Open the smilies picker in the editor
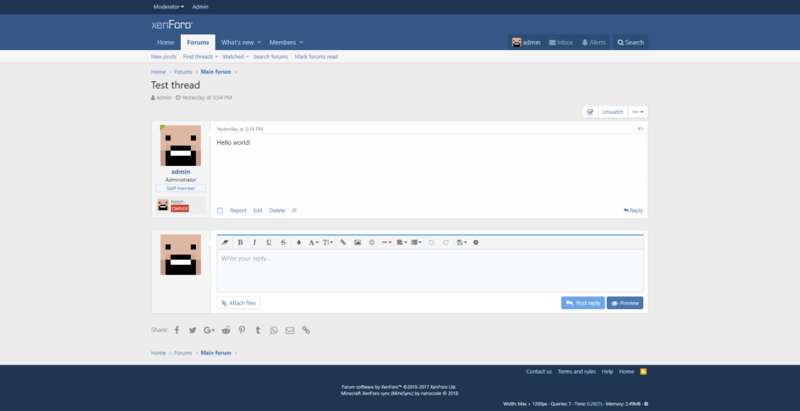The height and width of the screenshot is (411, 800). [371, 242]
